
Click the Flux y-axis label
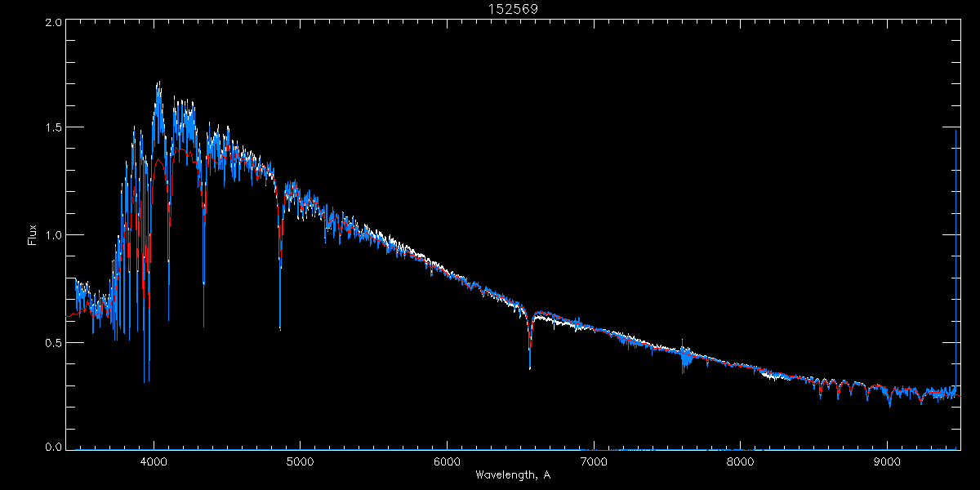coord(33,234)
